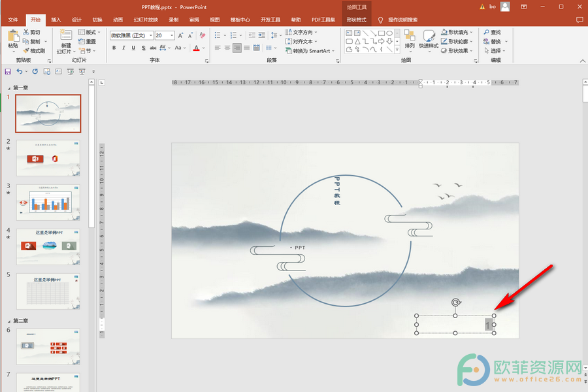Click the Arrange (排列) button
The image size is (588, 392).
click(x=410, y=40)
